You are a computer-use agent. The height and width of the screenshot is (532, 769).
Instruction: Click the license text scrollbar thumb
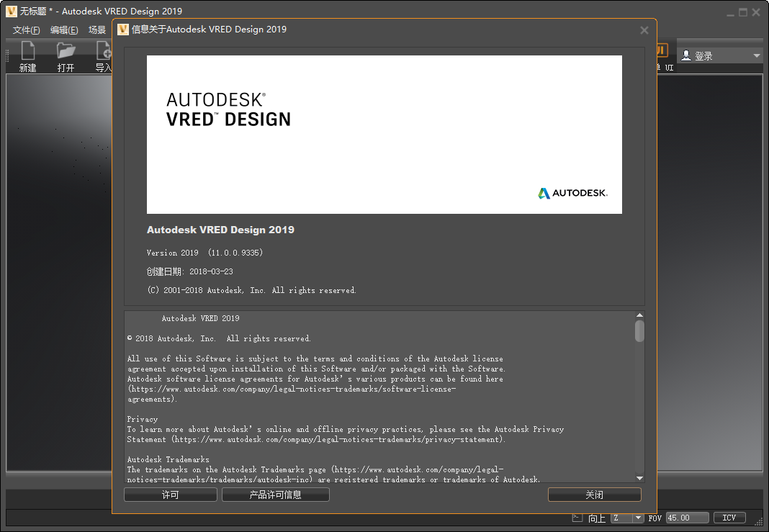pos(639,331)
